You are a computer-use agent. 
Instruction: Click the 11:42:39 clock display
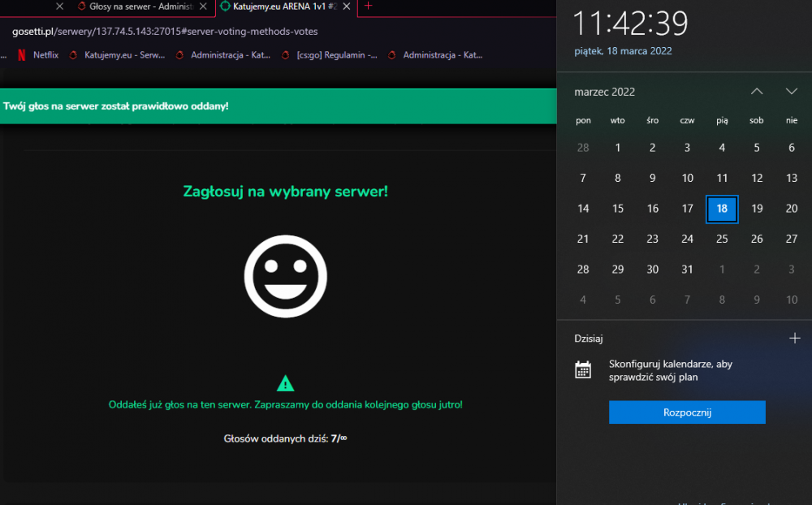(630, 24)
